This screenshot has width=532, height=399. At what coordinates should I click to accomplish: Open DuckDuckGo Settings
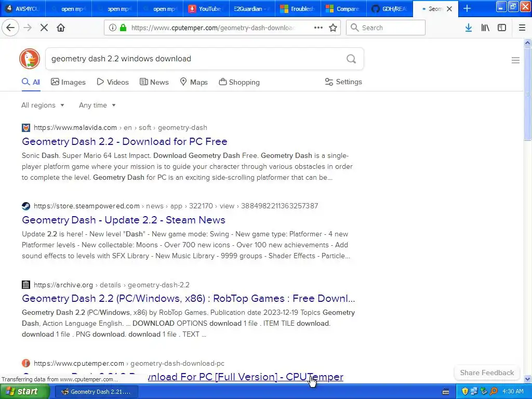coord(343,82)
